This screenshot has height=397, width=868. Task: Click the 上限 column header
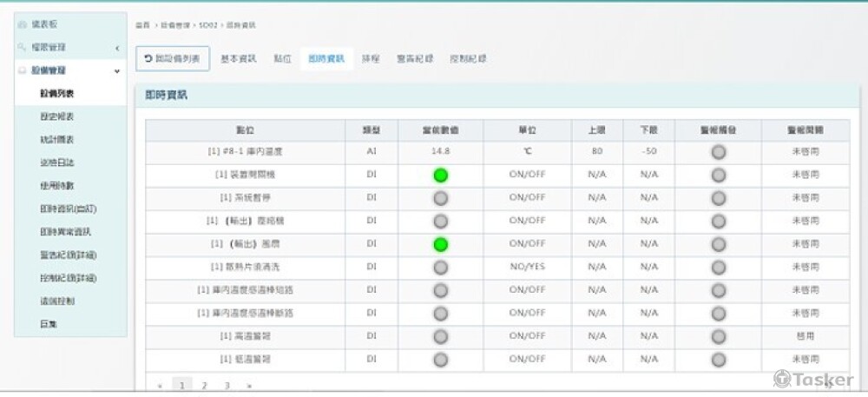(597, 130)
